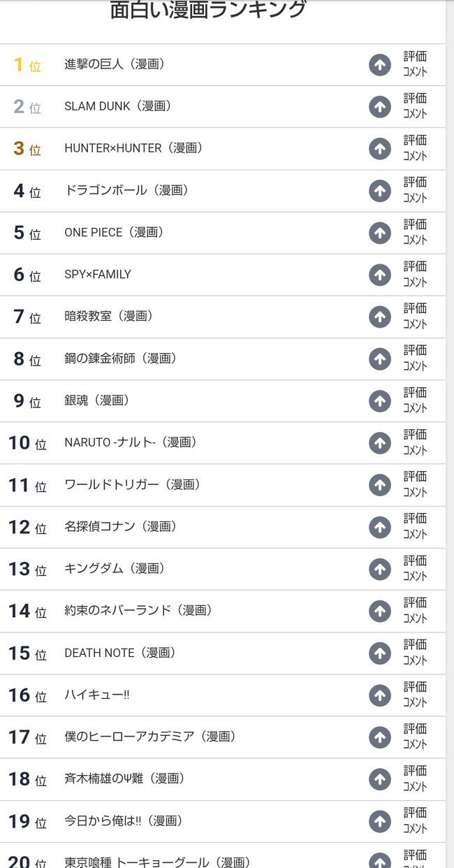Viewport: 454px width, 868px height.
Task: Click the rank 1位 label
Action: tap(27, 65)
